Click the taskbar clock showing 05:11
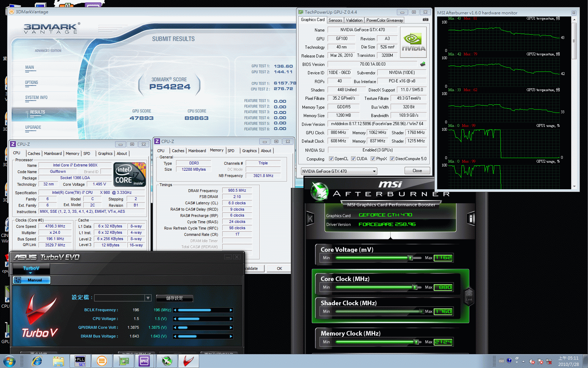Screen dimensions: 588x368 568,361
